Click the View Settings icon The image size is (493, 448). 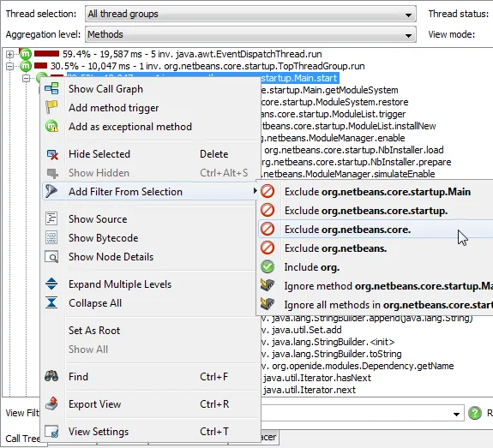point(51,432)
